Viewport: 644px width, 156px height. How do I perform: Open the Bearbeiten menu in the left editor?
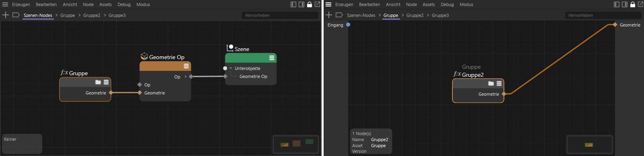click(x=46, y=4)
